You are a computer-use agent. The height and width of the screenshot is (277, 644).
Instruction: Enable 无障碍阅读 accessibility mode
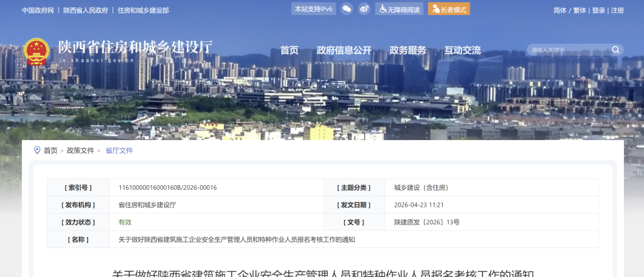pyautogui.click(x=399, y=9)
